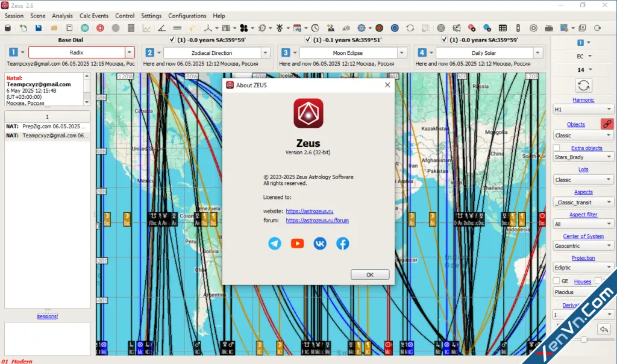Expand the Harmonic H1 dropdown
617x364 pixels.
click(583, 110)
